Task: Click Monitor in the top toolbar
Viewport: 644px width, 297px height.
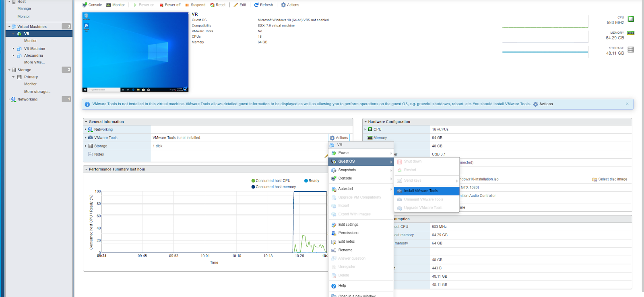Action: (116, 5)
